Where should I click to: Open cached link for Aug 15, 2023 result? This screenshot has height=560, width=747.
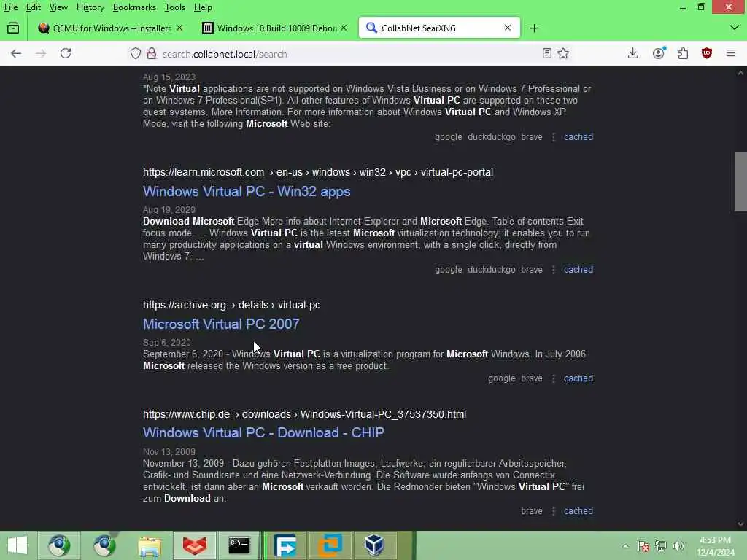(578, 137)
